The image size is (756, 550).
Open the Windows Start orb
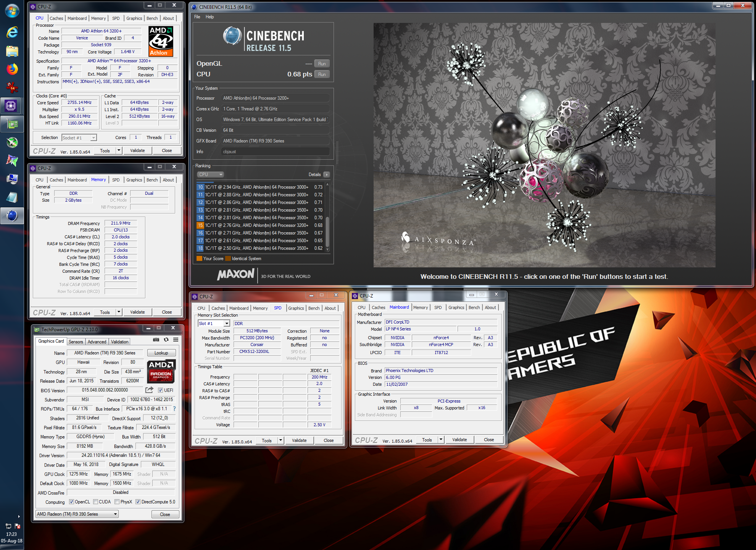[12, 11]
